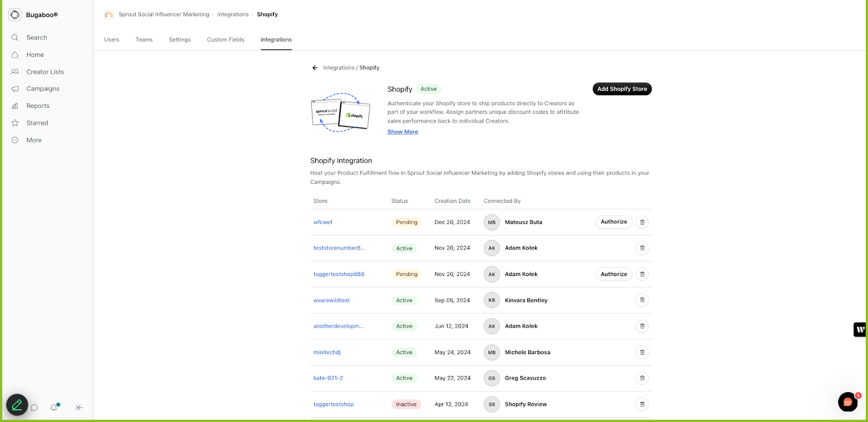Screen dimensions: 868x422
Task: Expand More options in sidebar
Action: click(34, 140)
